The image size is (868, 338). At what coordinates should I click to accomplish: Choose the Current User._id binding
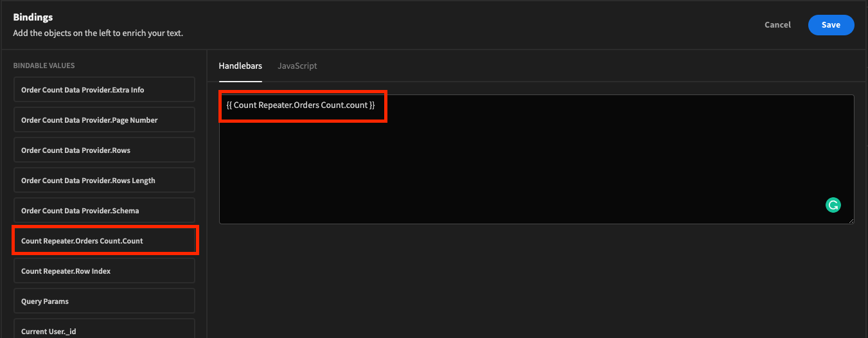(x=103, y=330)
